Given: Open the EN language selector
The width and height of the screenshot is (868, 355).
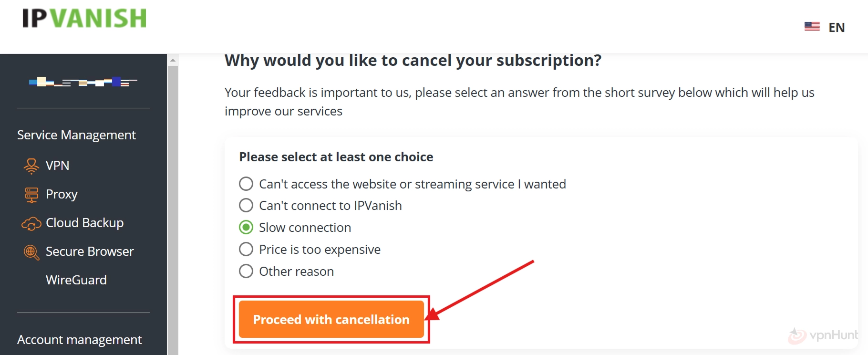Looking at the screenshot, I should tap(836, 27).
